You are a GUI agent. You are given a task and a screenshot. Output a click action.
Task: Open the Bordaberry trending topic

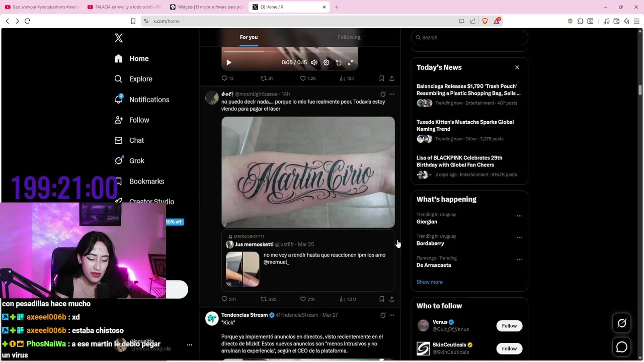(430, 243)
